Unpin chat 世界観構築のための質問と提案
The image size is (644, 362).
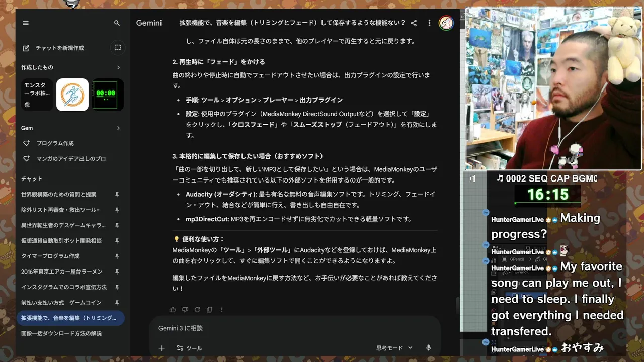(x=117, y=195)
